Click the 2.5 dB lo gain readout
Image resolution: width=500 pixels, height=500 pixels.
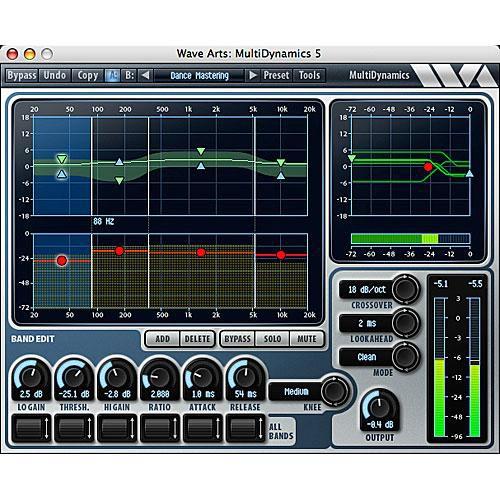point(31,394)
